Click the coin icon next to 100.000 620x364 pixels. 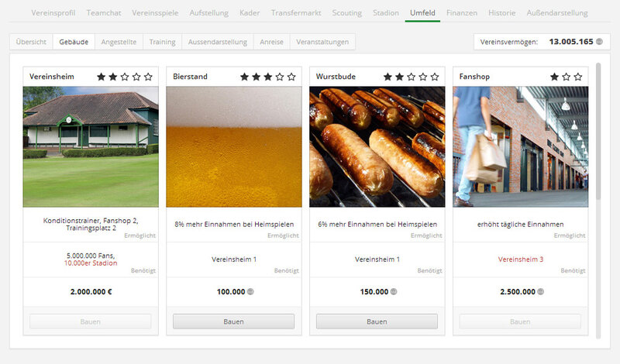click(x=251, y=292)
